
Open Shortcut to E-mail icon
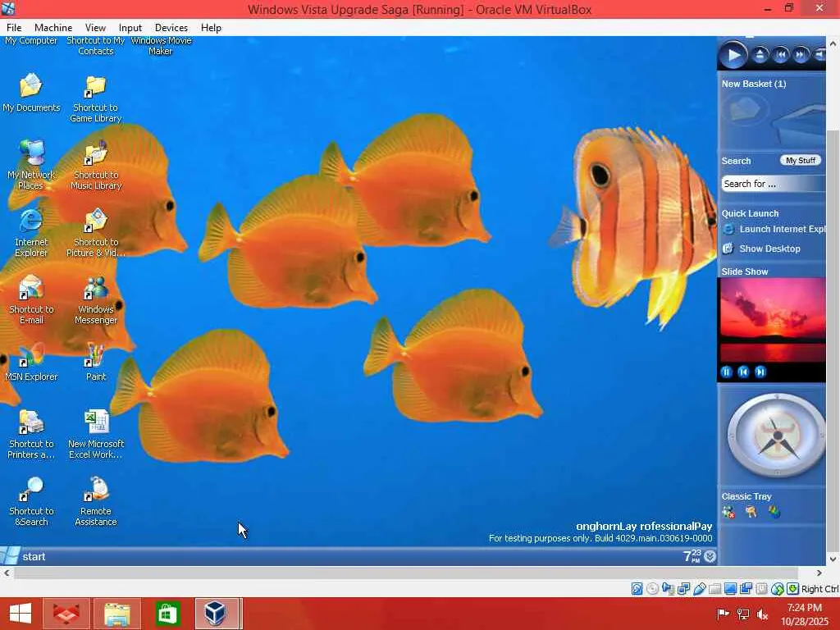[x=31, y=300]
